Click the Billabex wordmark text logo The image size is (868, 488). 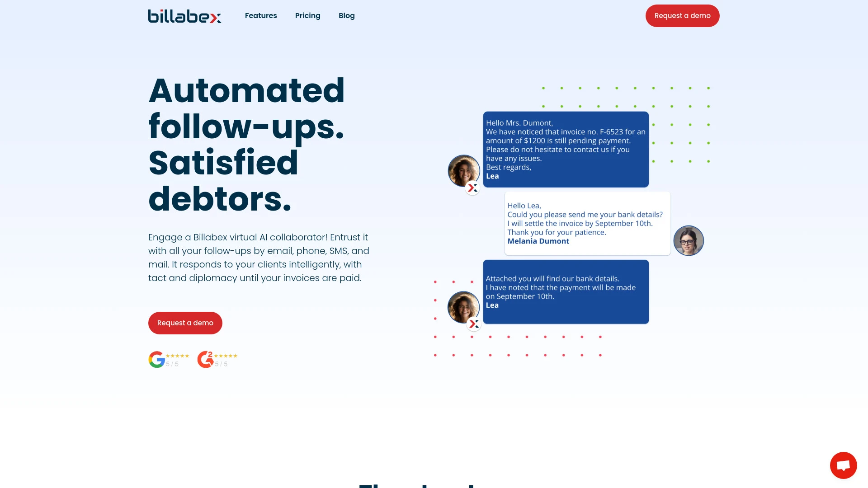(x=185, y=15)
